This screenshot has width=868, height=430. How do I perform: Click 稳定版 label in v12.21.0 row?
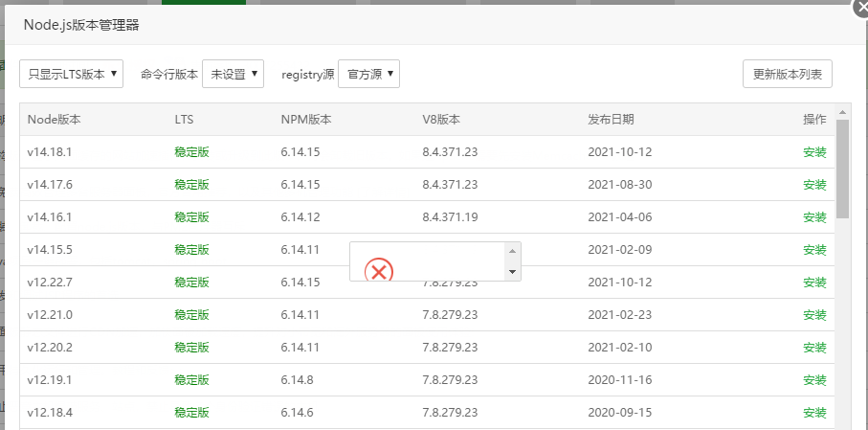pos(191,315)
